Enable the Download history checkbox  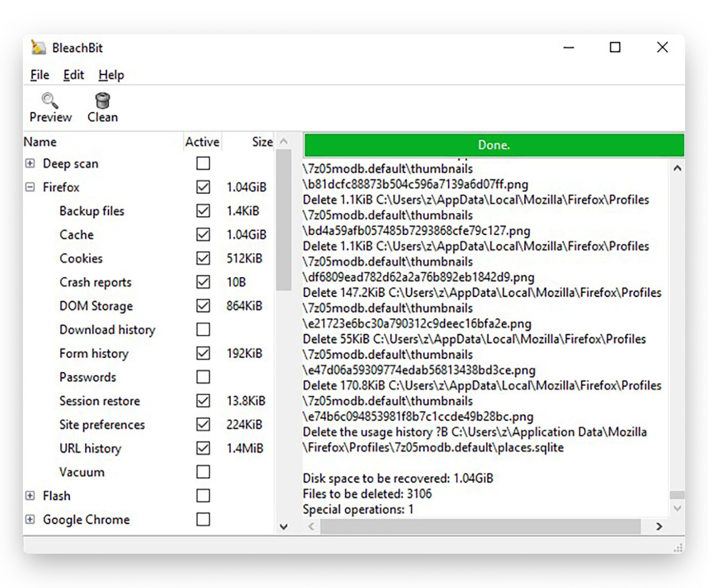click(203, 330)
